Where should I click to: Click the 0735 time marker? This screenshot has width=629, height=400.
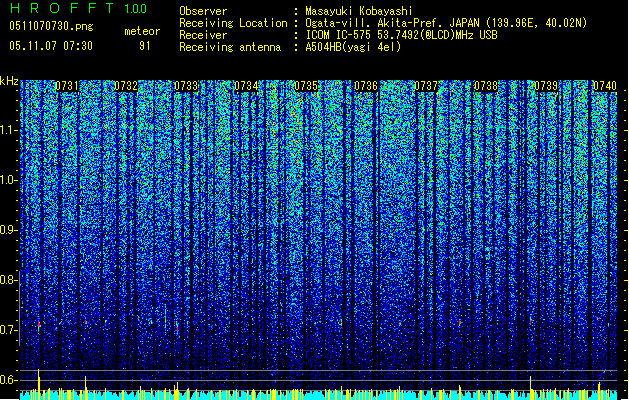pos(306,86)
